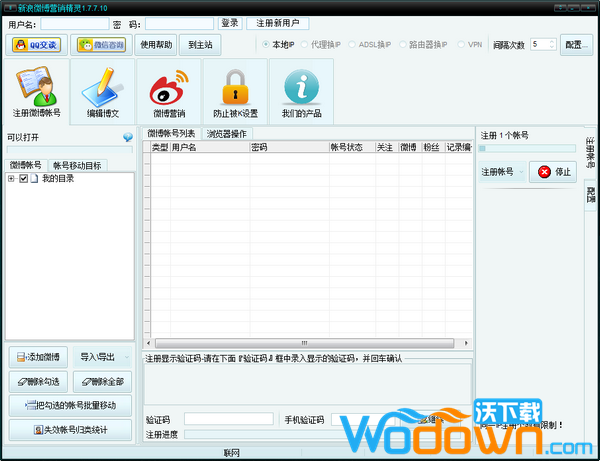Screen dimensions: 600x461
Task: Open the 微博营销 Weibo marketing icon
Action: pyautogui.click(x=169, y=92)
